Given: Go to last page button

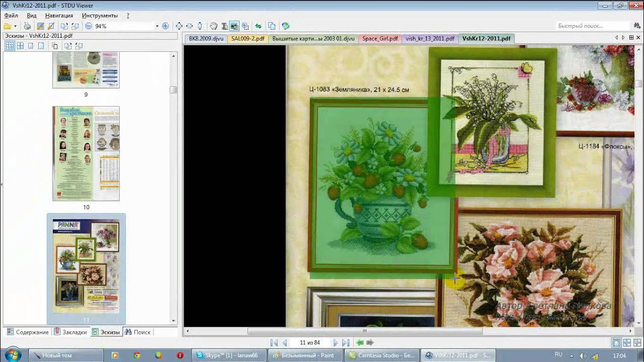Looking at the screenshot, I should click(x=346, y=342).
